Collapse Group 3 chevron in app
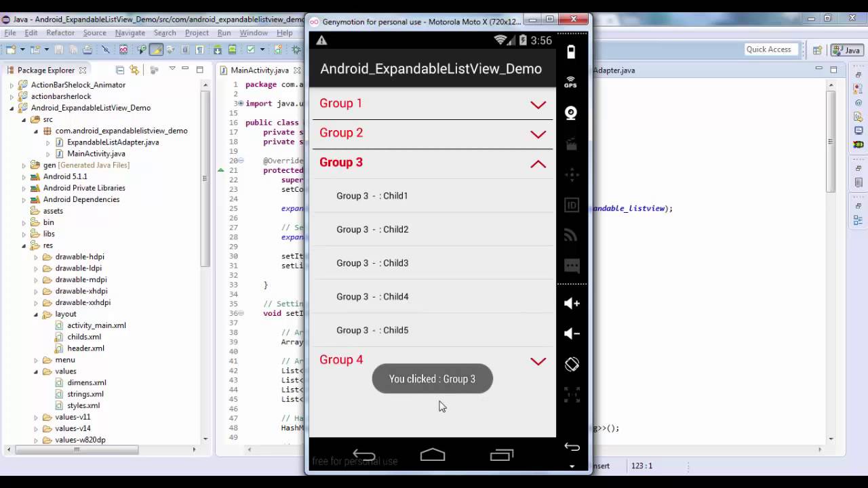868x488 pixels. (538, 163)
